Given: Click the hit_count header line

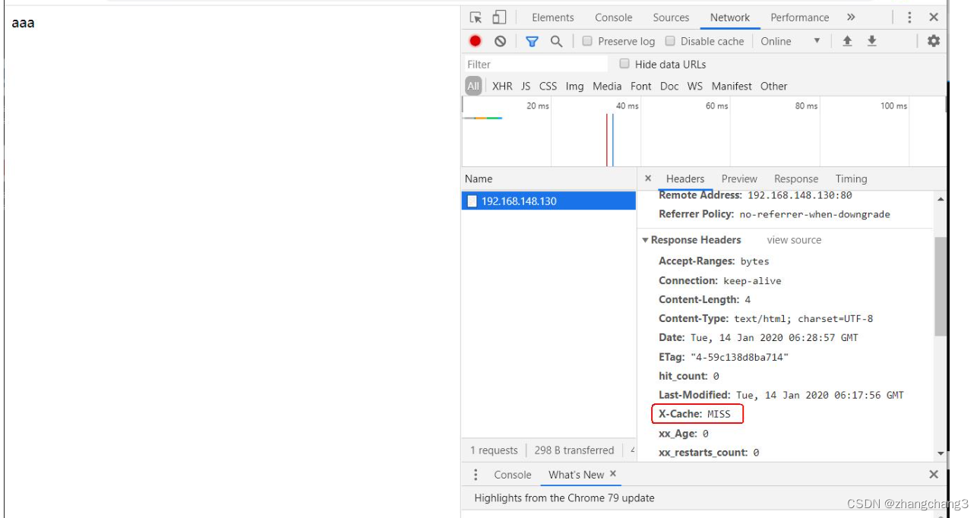Looking at the screenshot, I should point(688,376).
